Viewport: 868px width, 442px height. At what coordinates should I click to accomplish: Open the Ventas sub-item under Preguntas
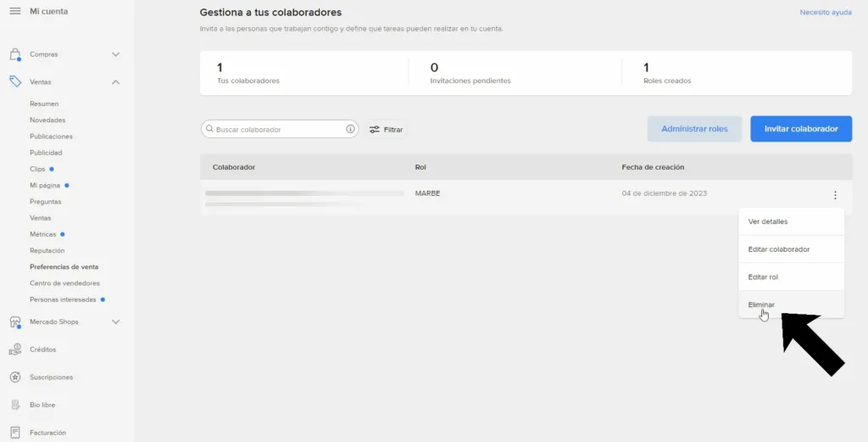click(41, 218)
